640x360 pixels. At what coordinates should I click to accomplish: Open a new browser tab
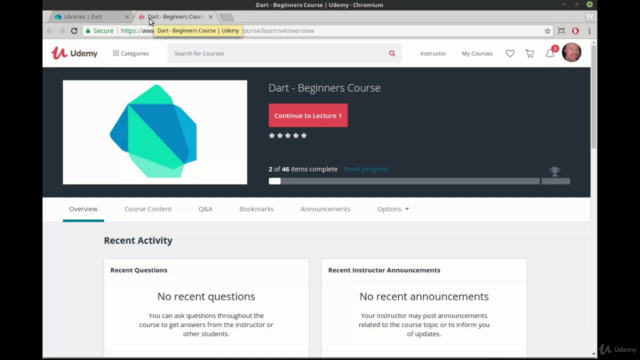(227, 17)
